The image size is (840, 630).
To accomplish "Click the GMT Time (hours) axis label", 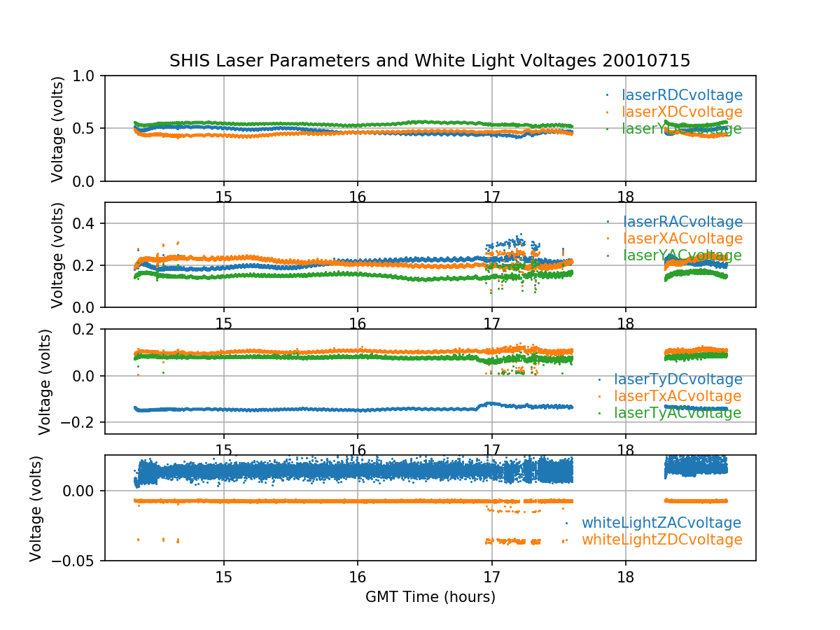I will [x=430, y=597].
